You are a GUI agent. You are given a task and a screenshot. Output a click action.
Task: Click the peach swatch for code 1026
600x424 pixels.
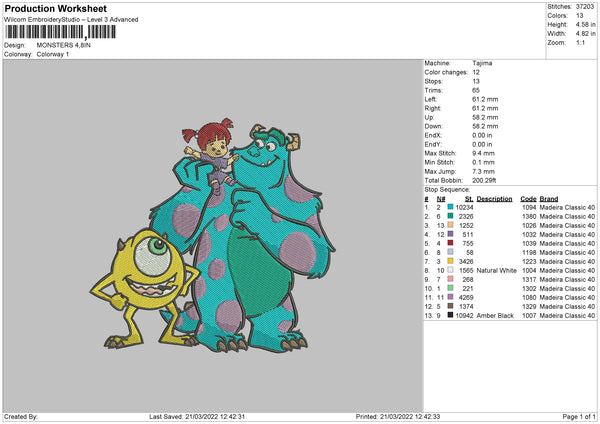(x=450, y=225)
